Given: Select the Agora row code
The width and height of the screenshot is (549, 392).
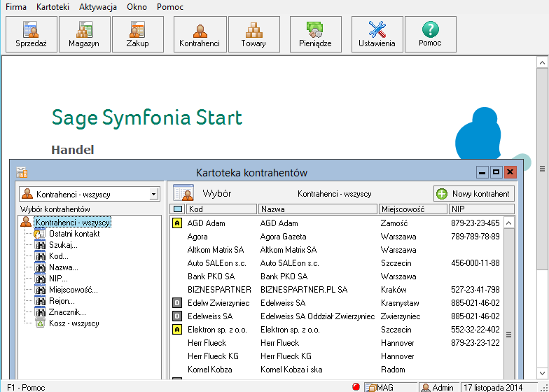Looking at the screenshot, I should point(197,237).
